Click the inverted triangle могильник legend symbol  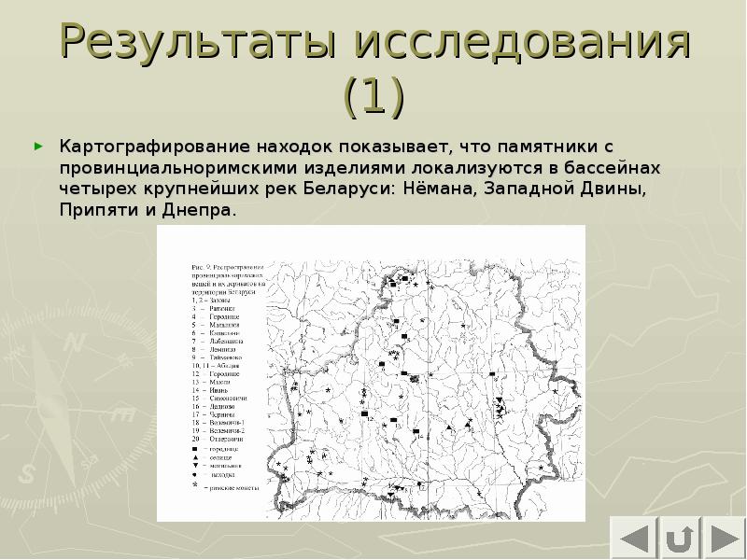pyautogui.click(x=195, y=468)
